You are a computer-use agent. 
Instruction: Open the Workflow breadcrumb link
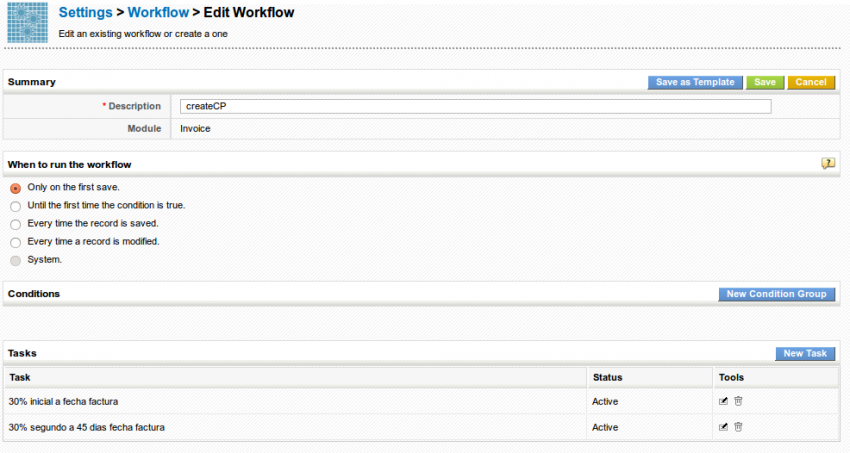157,13
